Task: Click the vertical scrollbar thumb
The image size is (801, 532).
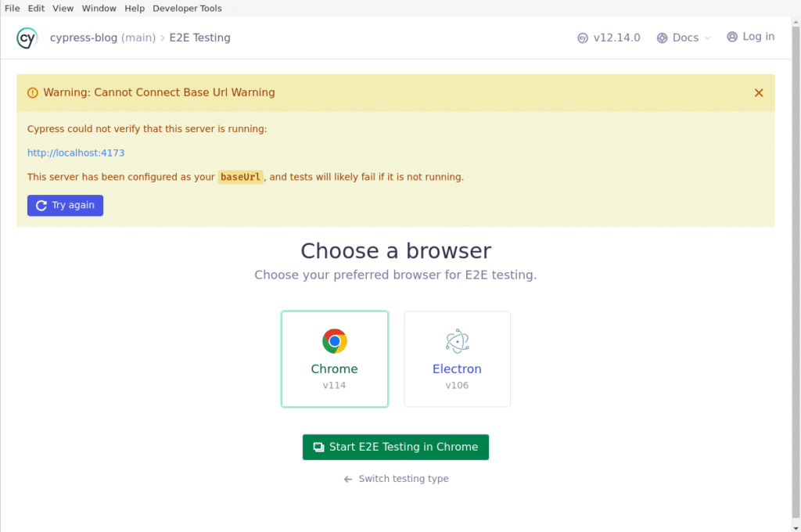Action: 796,272
